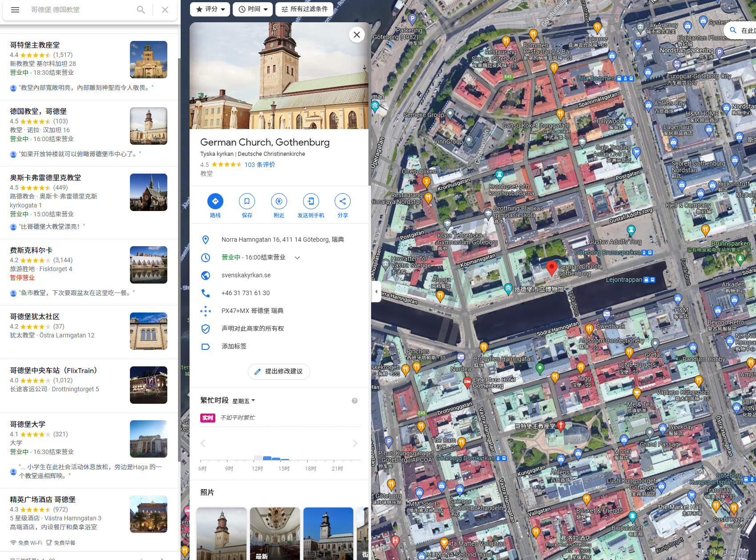Select 哥德堡犹太社区 result

point(89,332)
